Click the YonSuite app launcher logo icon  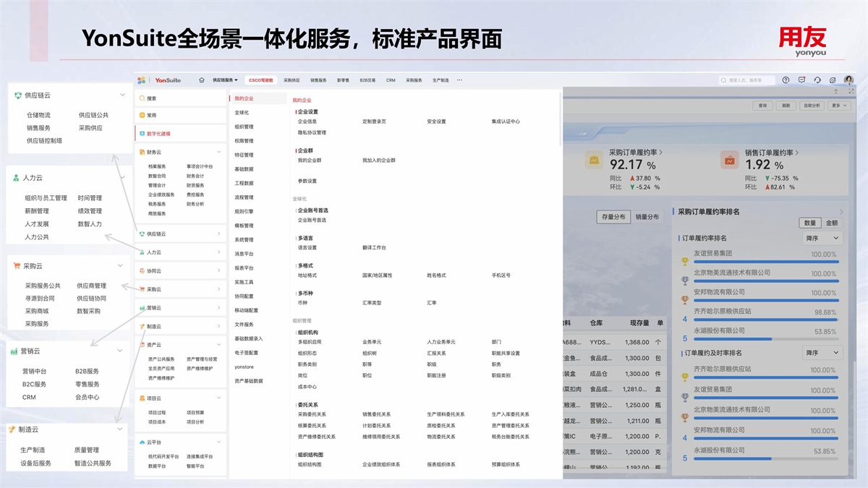142,80
